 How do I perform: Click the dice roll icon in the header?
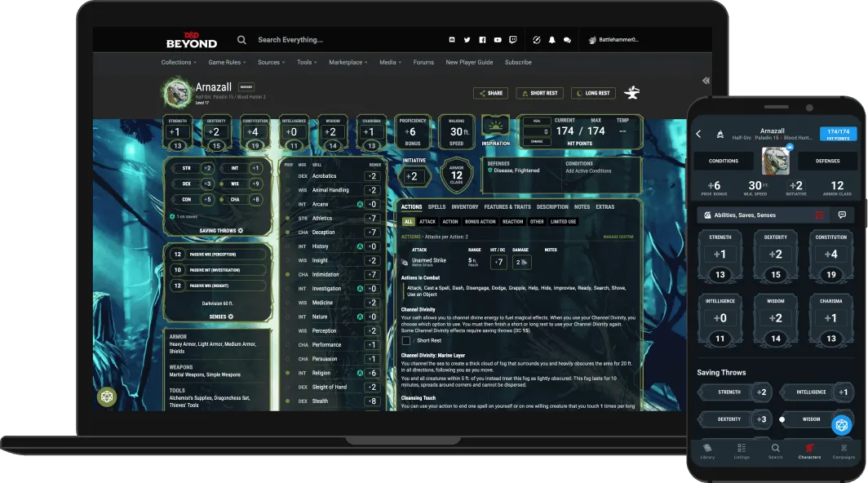click(x=537, y=39)
